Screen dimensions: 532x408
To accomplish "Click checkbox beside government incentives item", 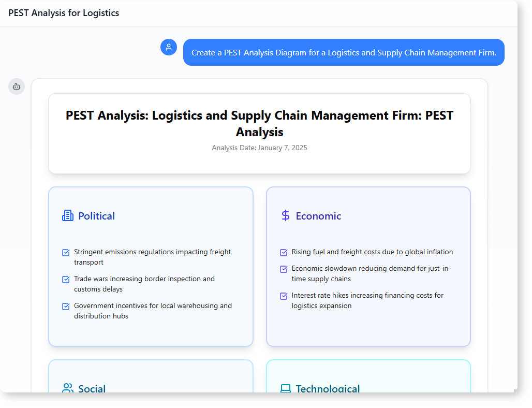I will (x=66, y=307).
